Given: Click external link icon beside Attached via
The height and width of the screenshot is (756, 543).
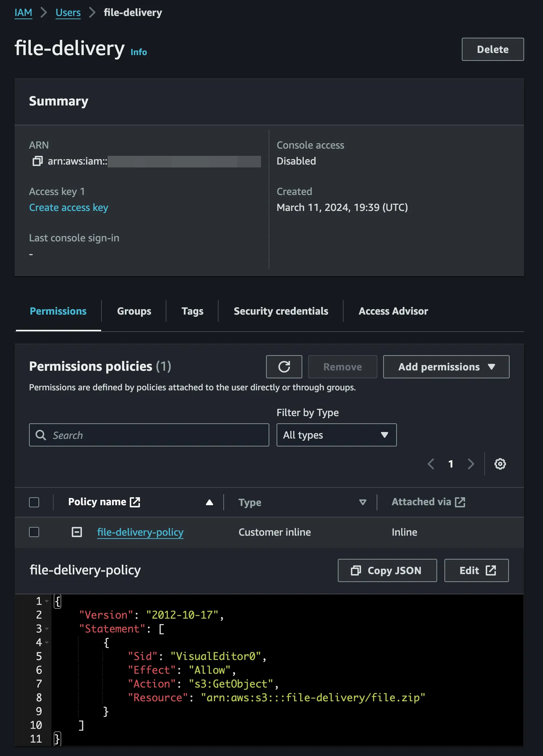Looking at the screenshot, I should point(460,502).
